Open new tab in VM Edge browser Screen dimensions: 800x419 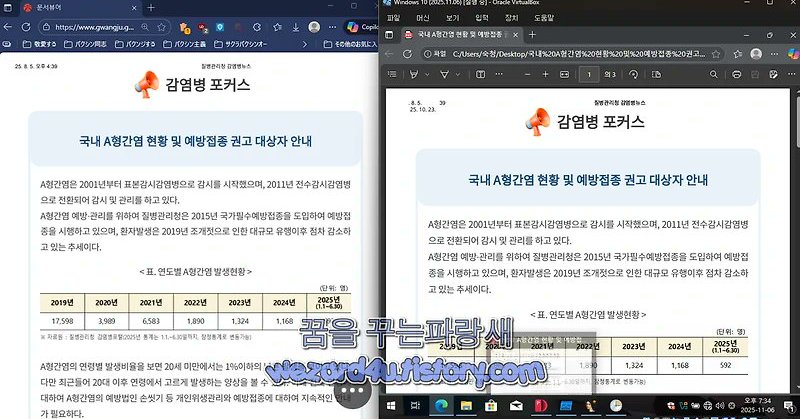(x=532, y=35)
